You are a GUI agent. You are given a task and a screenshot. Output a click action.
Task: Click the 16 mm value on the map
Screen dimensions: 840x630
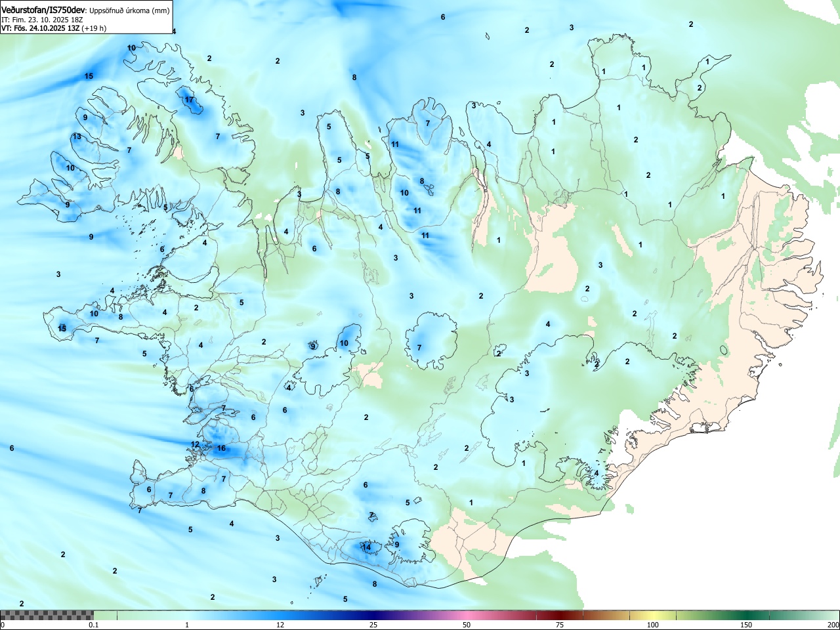[x=221, y=448]
